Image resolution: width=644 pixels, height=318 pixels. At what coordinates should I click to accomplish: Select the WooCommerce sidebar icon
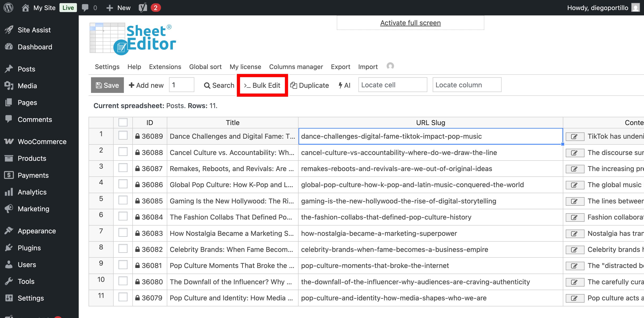coord(9,141)
